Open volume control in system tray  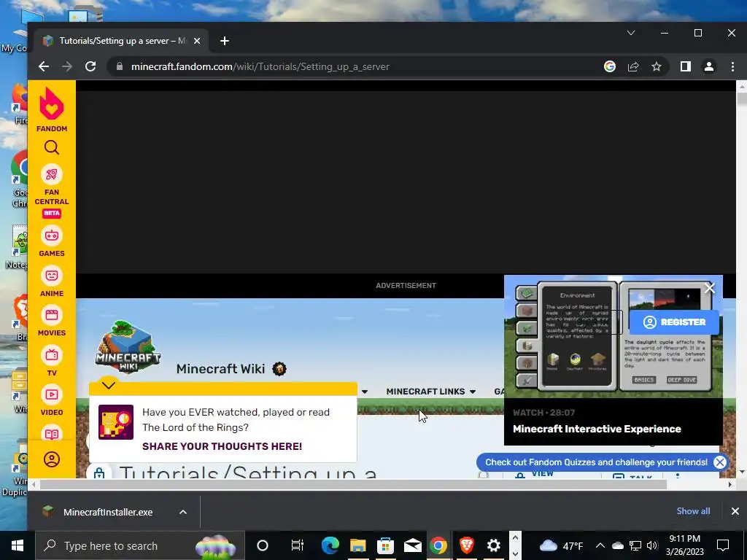(x=653, y=545)
